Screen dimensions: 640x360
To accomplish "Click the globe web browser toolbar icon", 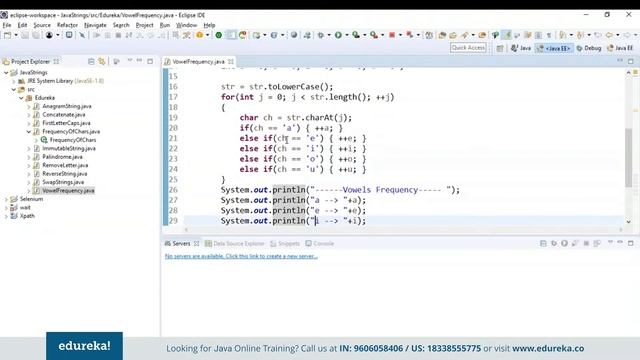I will (x=293, y=35).
